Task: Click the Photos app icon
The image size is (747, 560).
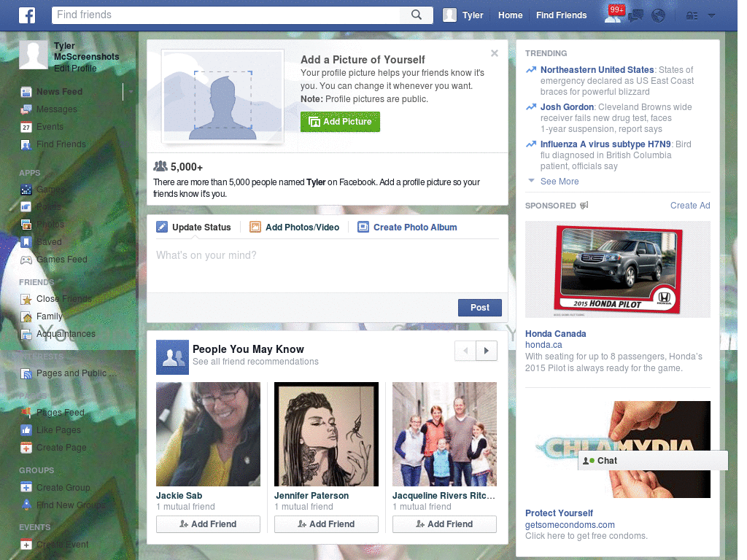Action: coord(26,225)
